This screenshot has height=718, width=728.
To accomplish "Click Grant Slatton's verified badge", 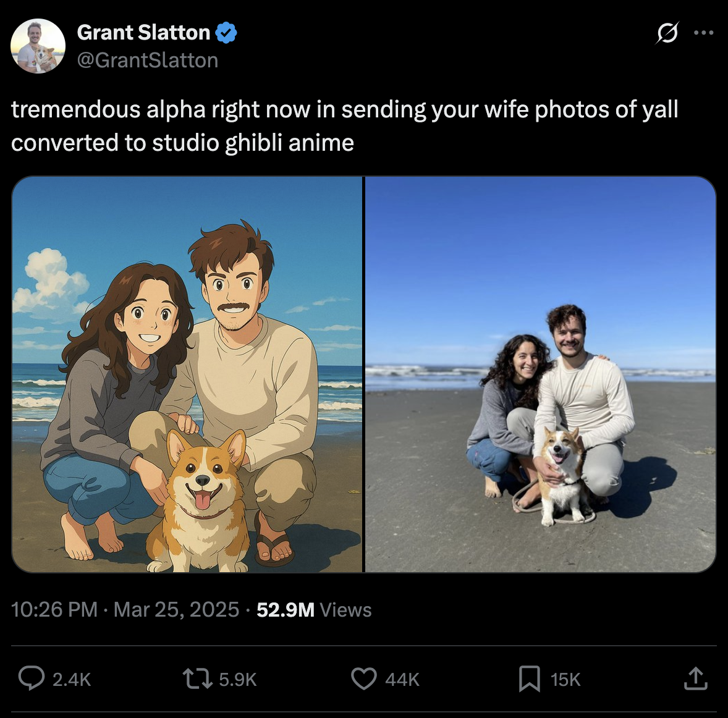I will [x=226, y=33].
